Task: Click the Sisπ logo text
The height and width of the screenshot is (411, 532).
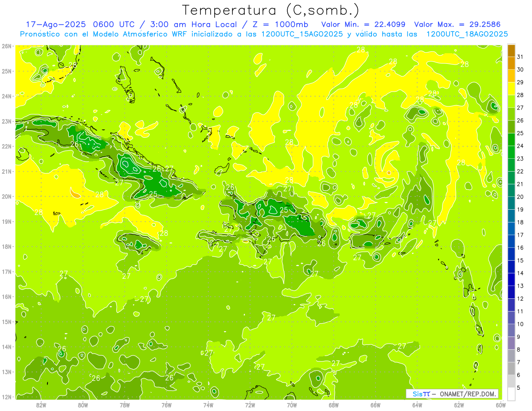Action: pos(421,394)
